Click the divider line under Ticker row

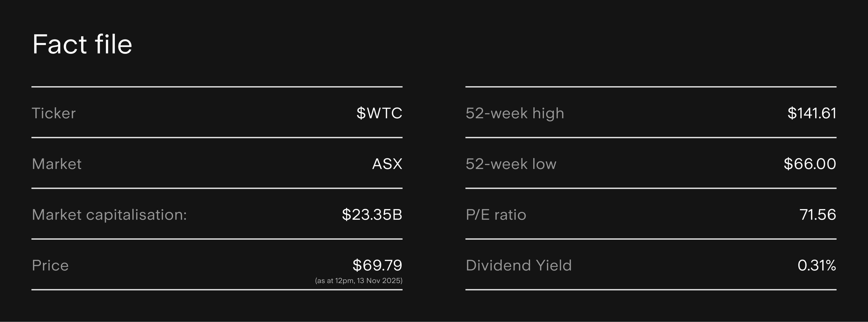coord(217,137)
